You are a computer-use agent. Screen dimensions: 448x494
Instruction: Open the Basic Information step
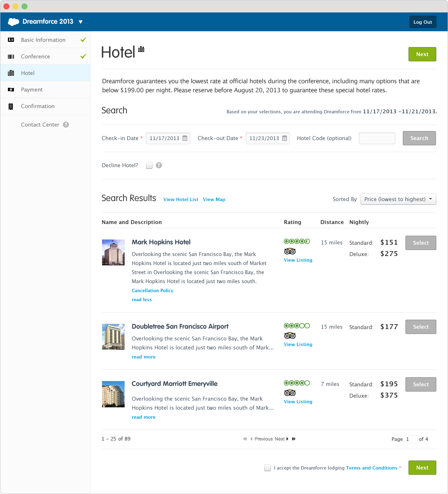coord(46,40)
